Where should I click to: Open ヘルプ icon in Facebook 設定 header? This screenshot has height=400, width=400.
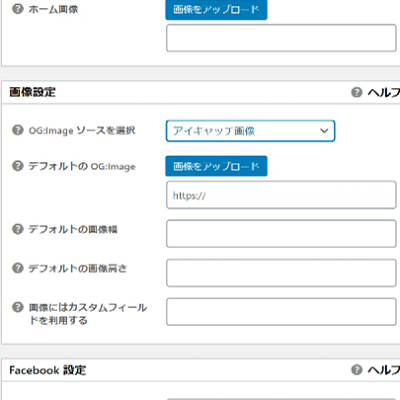click(357, 369)
